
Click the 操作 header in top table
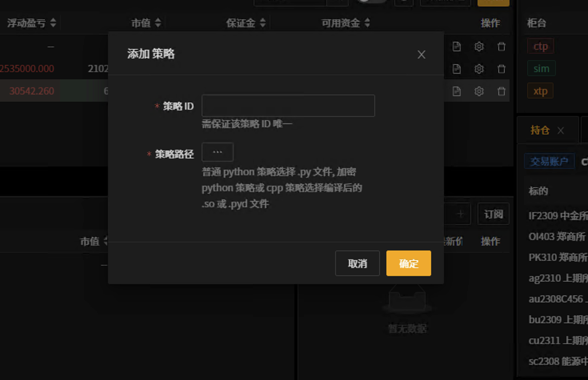click(490, 23)
